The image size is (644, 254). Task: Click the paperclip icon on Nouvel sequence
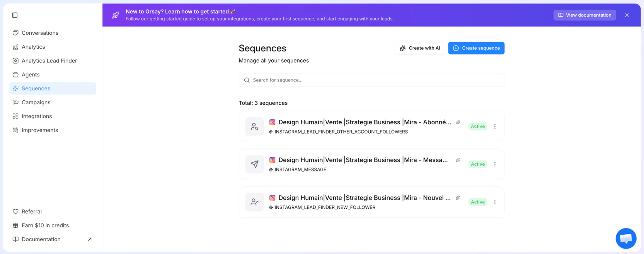(x=458, y=198)
